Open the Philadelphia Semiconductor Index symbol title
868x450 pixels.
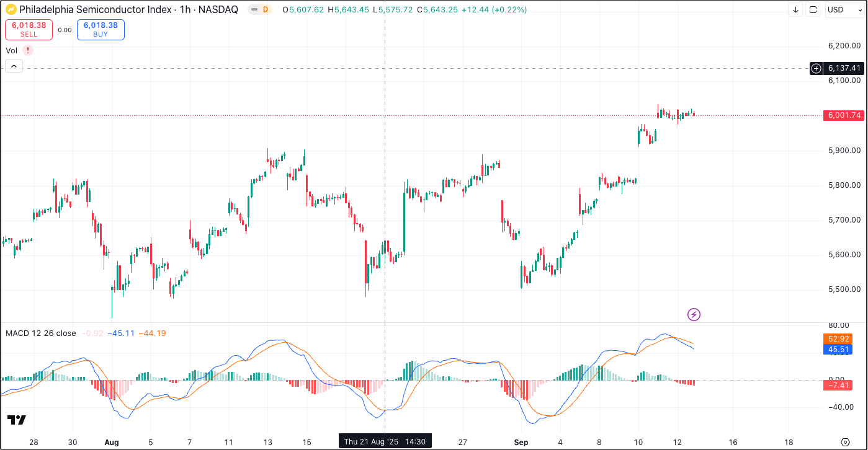128,10
